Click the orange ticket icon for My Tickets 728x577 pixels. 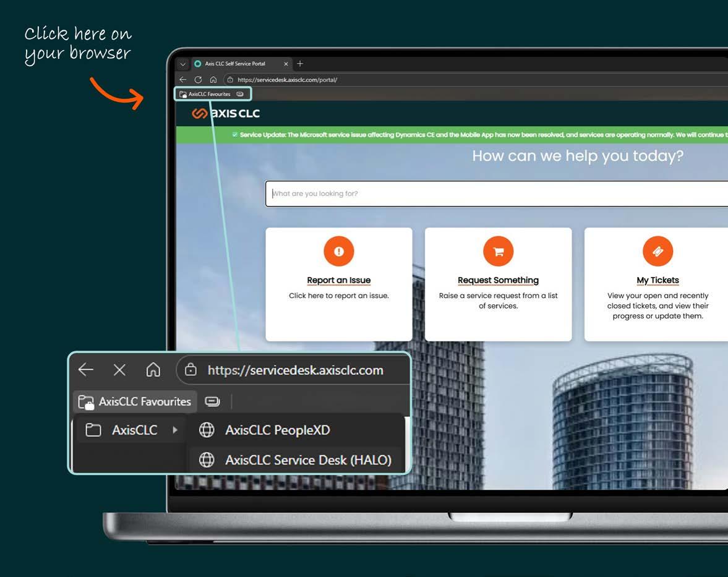[x=658, y=251]
